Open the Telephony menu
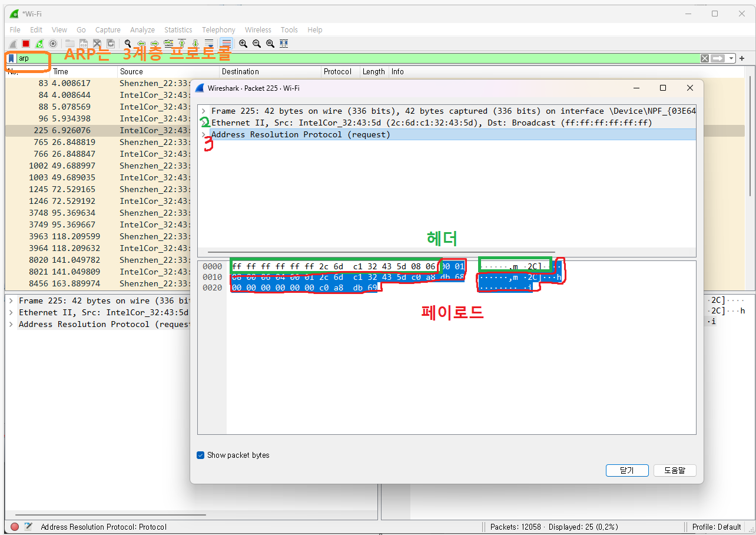Viewport: 756px width, 535px height. coord(218,29)
